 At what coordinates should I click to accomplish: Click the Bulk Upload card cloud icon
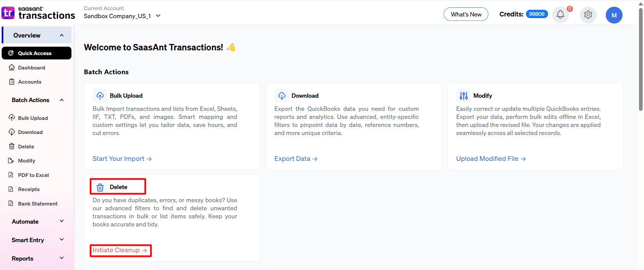pos(100,96)
